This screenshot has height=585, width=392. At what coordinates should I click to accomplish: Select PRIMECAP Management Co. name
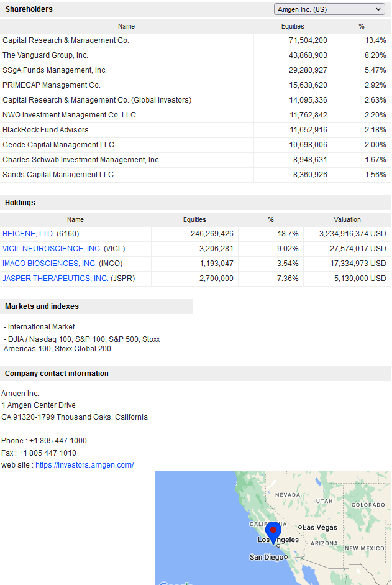pos(52,85)
